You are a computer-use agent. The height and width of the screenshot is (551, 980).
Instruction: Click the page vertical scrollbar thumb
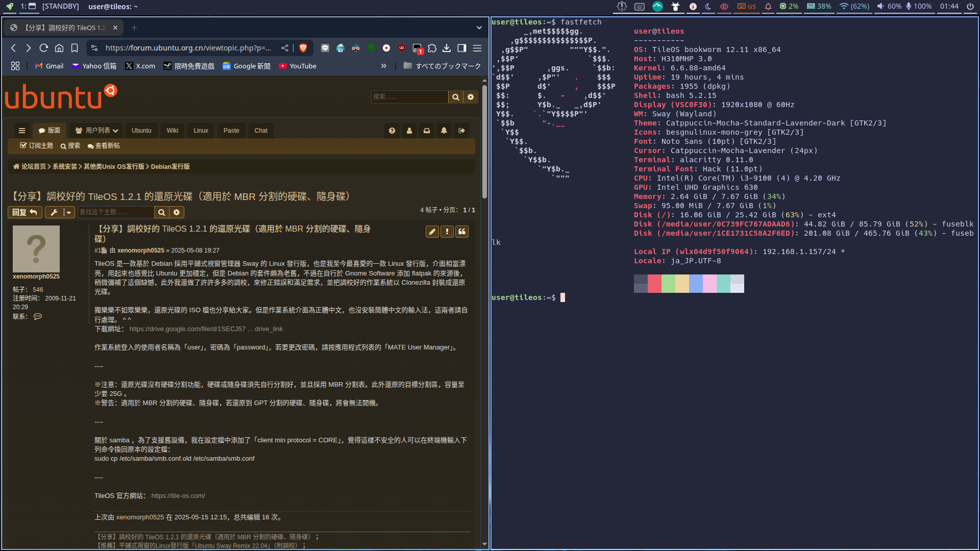[x=484, y=141]
